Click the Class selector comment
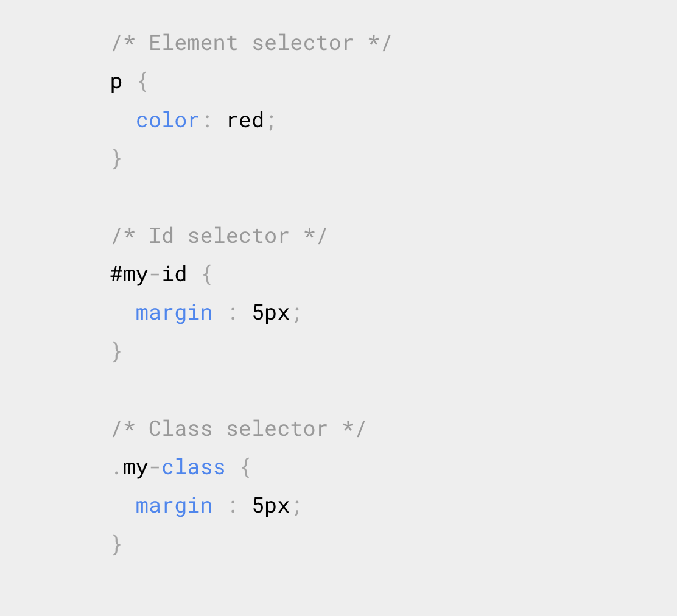Image resolution: width=677 pixels, height=616 pixels. pyautogui.click(x=238, y=429)
